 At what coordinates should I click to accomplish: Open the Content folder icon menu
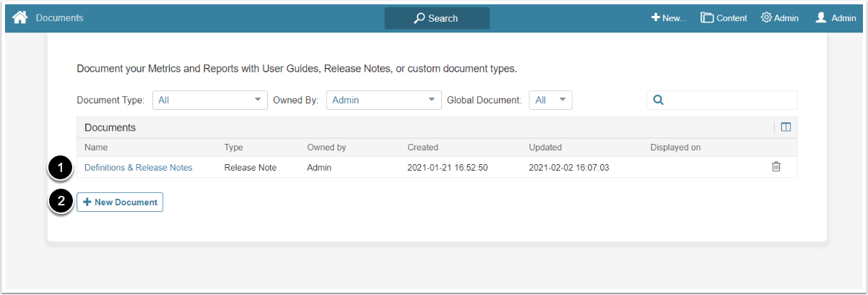pyautogui.click(x=707, y=18)
